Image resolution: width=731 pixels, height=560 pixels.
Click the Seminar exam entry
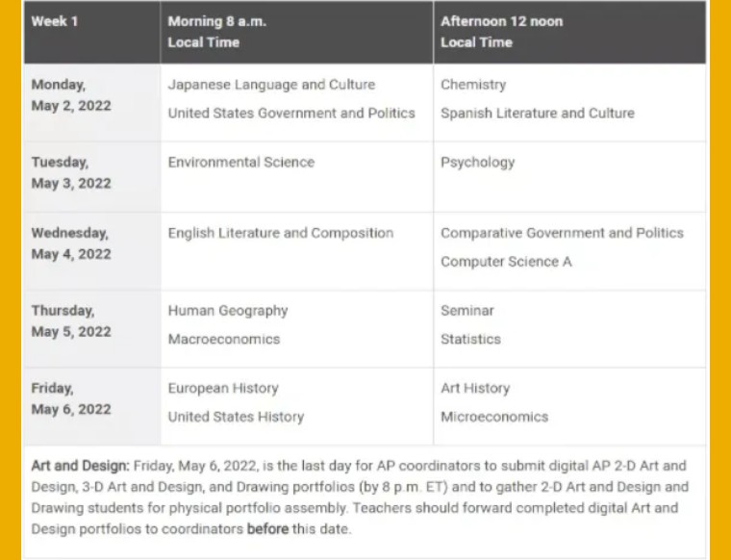pyautogui.click(x=467, y=311)
